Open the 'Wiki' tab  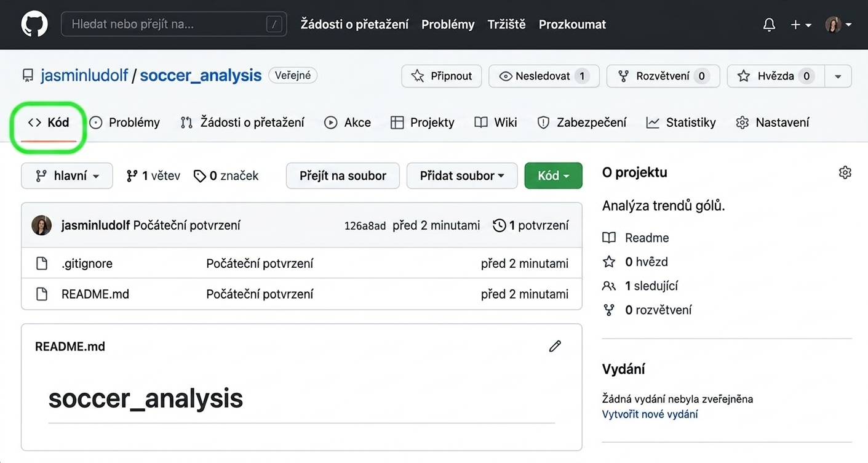pos(496,123)
